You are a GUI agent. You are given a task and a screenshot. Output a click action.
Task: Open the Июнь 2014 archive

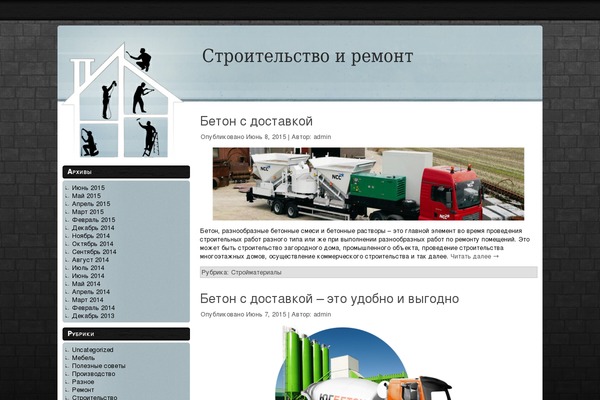coord(88,276)
